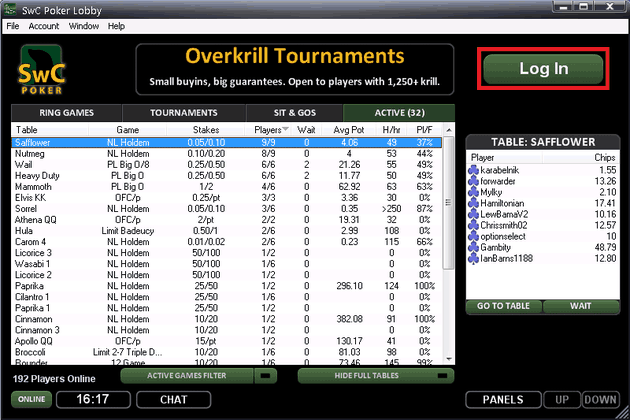Select the Safflower table row
Screen dimensions: 630x420
pyautogui.click(x=227, y=143)
